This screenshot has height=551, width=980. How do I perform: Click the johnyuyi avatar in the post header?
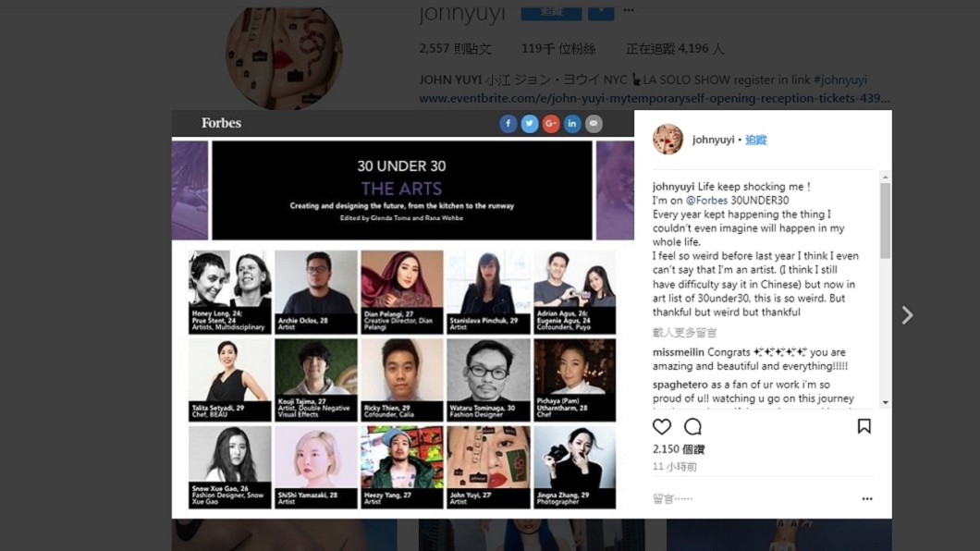click(x=668, y=140)
